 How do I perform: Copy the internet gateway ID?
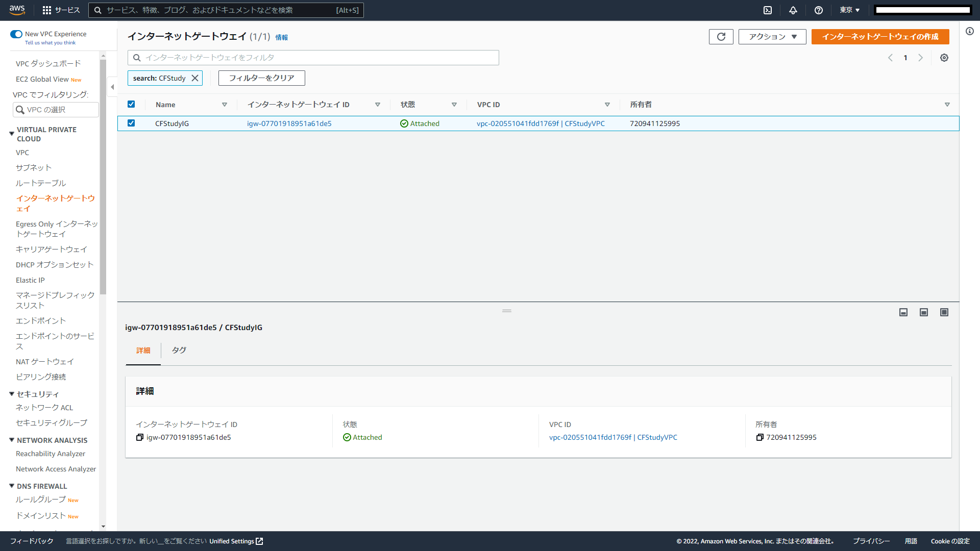[140, 437]
